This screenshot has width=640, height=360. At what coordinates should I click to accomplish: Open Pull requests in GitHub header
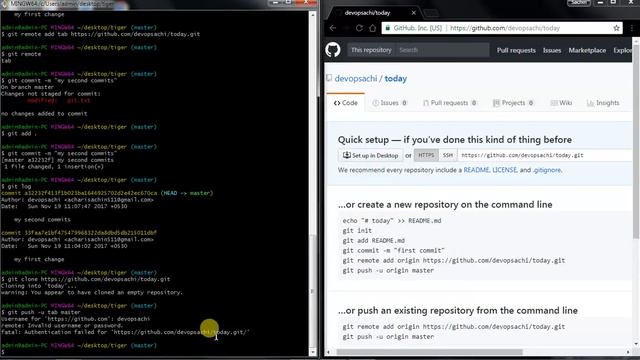[x=516, y=50]
